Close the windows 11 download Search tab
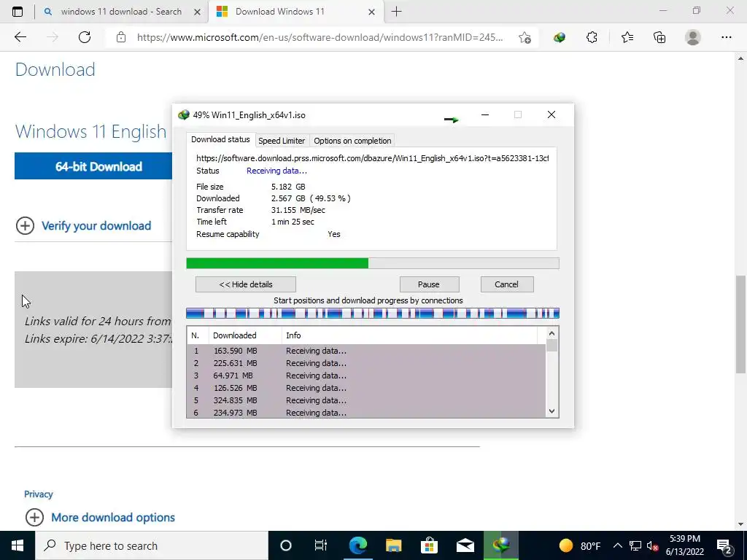The image size is (747, 560). point(197,12)
